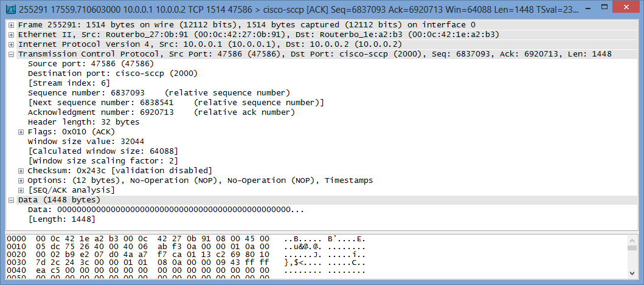
Task: Expand the Options (12 bytes) entry
Action: [21, 180]
